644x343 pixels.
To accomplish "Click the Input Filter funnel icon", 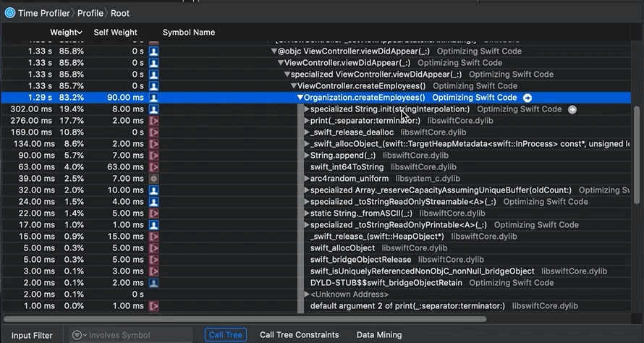I will coord(78,335).
